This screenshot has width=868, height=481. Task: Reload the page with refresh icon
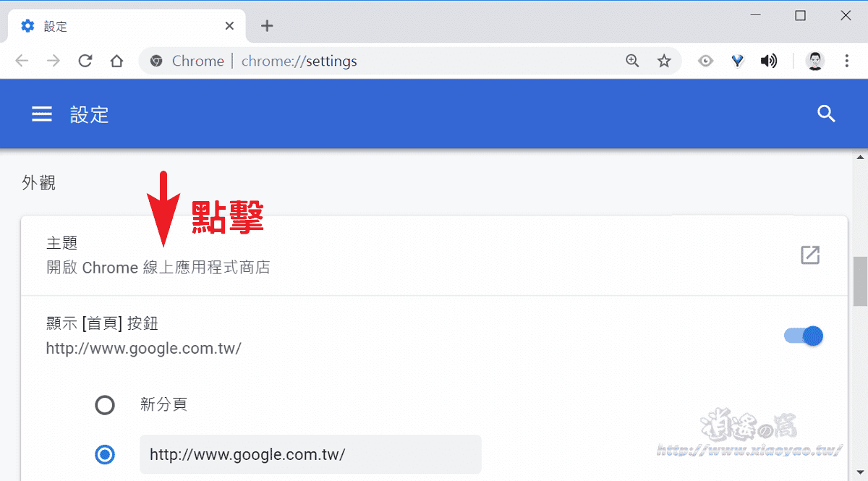[85, 61]
